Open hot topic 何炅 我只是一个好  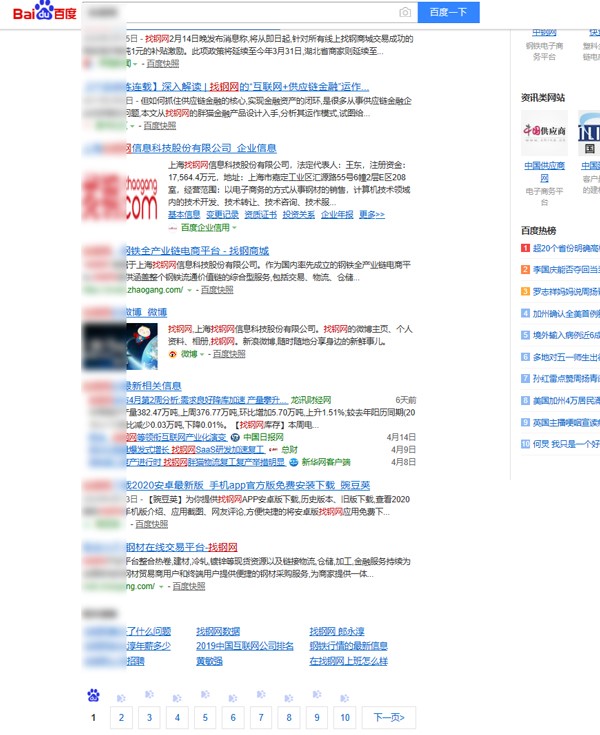[x=566, y=444]
